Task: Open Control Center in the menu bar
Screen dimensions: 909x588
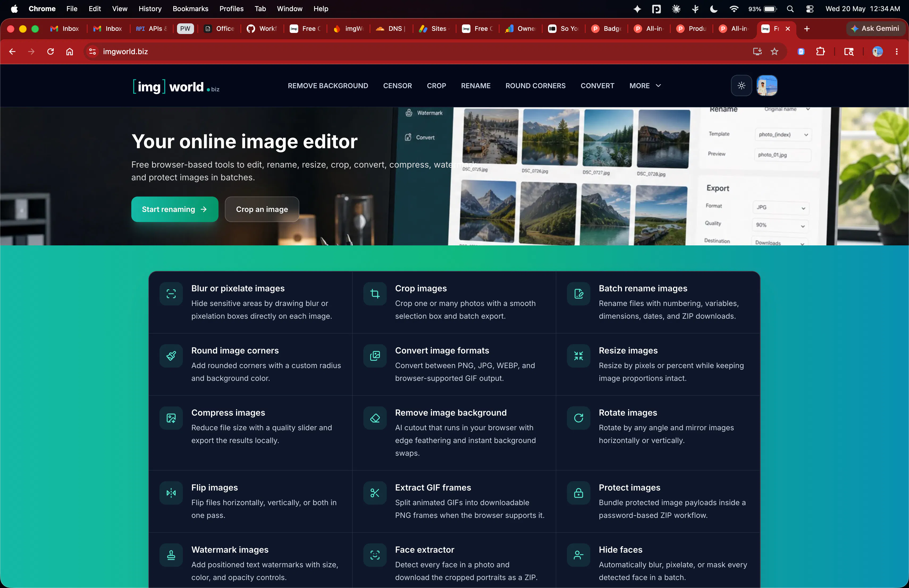Action: (x=809, y=8)
